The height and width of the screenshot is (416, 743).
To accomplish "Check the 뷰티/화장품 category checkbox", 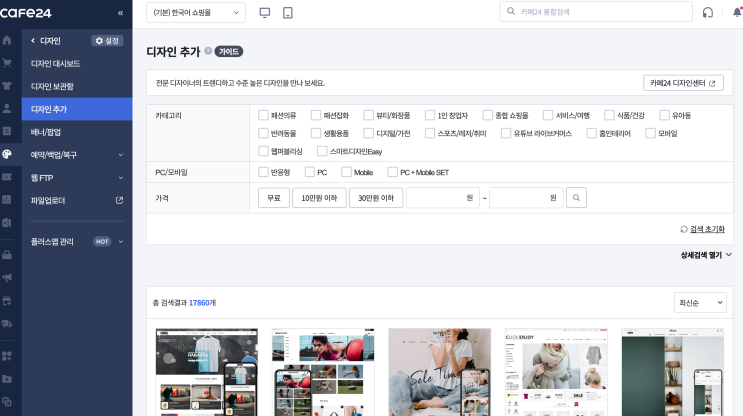I will (x=368, y=115).
